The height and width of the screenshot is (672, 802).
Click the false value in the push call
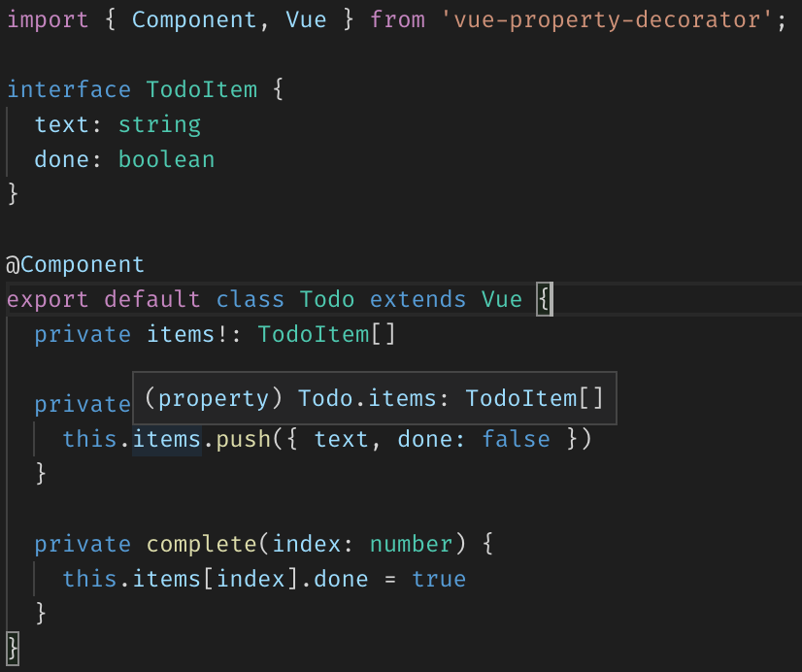pyautogui.click(x=516, y=439)
